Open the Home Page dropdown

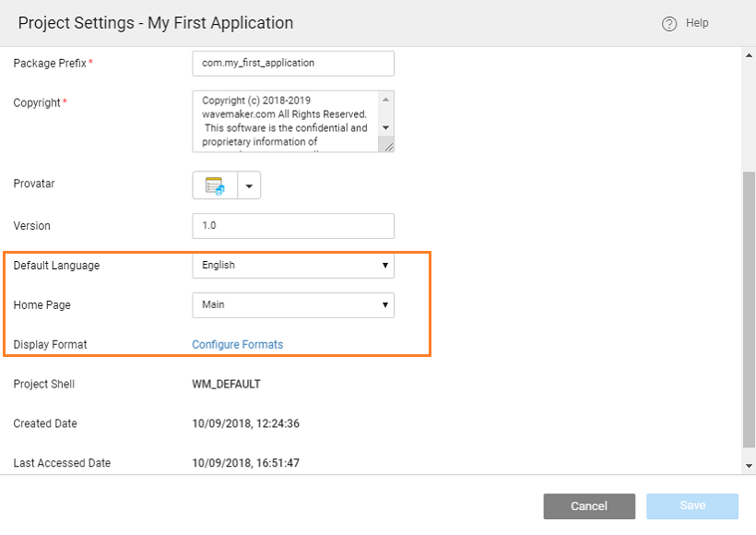coord(292,305)
